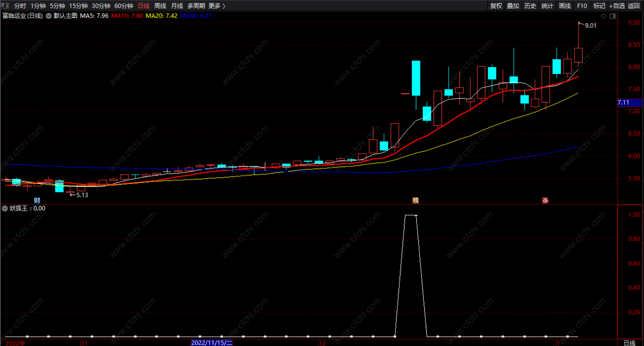This screenshot has width=644, height=346.
Task: Click the 历史 history button
Action: coord(530,6)
